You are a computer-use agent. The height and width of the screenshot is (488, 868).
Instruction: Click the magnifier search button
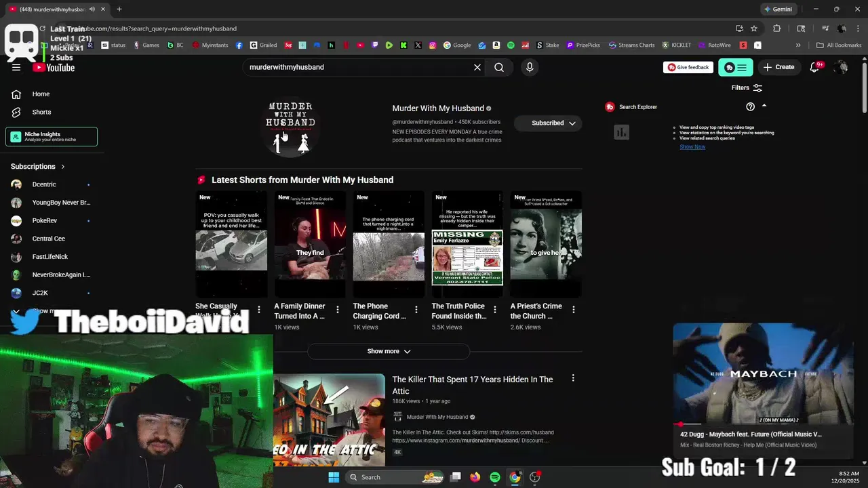[x=499, y=67]
